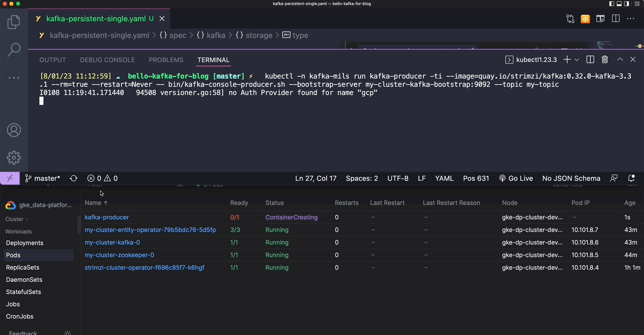Kill terminal with the trash icon
This screenshot has width=644, height=335.
pos(605,60)
